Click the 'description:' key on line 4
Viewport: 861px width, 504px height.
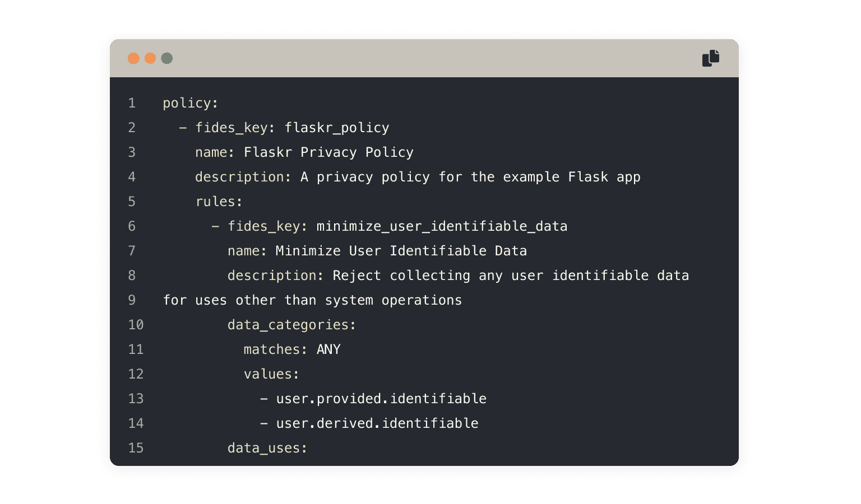(x=243, y=178)
